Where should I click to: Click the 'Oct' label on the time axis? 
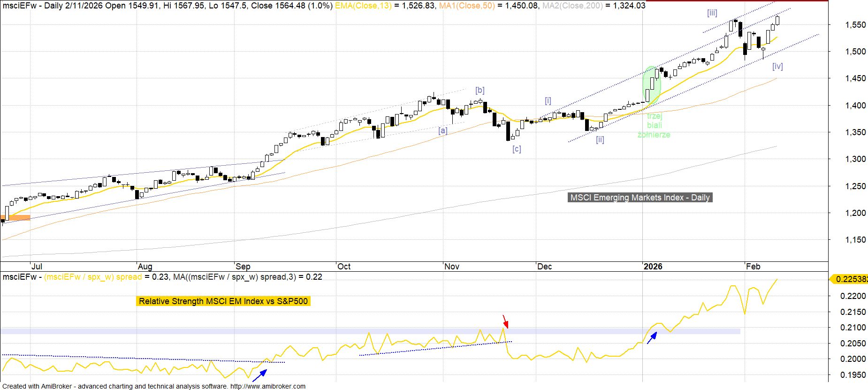344,267
